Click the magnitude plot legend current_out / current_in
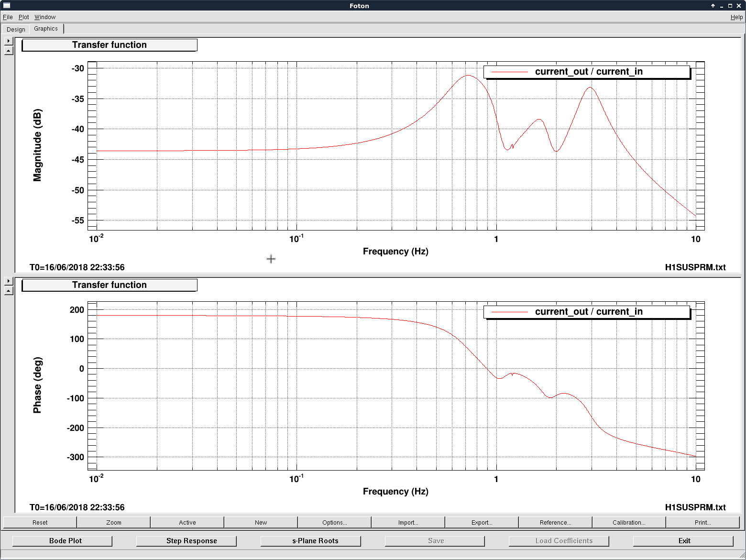746x560 pixels. point(587,72)
